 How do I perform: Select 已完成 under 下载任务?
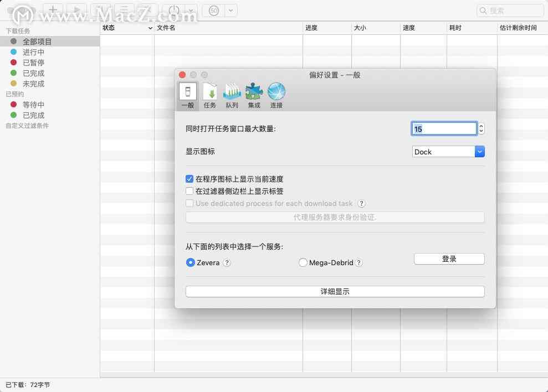[x=50, y=73]
